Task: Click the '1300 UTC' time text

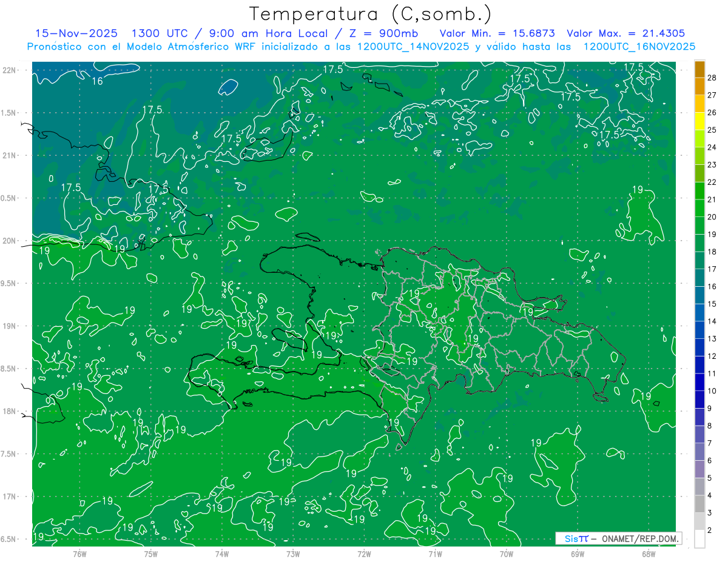Action: [159, 33]
